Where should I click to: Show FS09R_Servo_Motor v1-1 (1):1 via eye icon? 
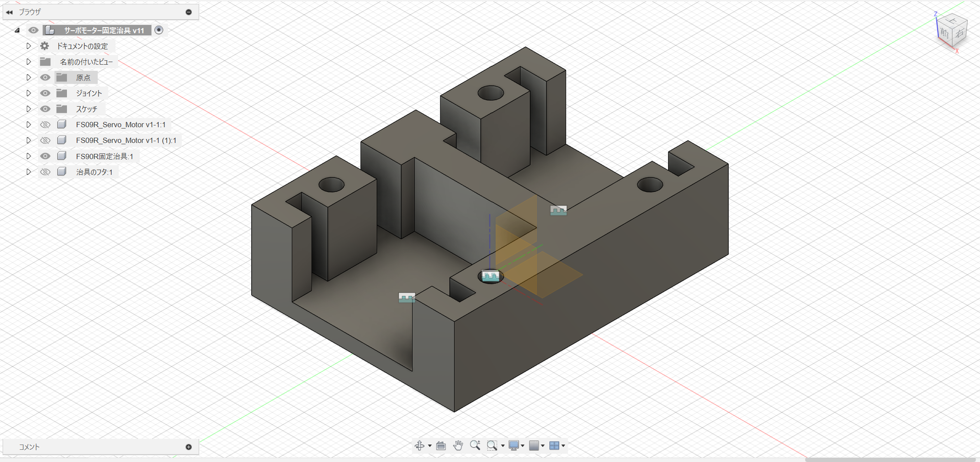point(45,140)
